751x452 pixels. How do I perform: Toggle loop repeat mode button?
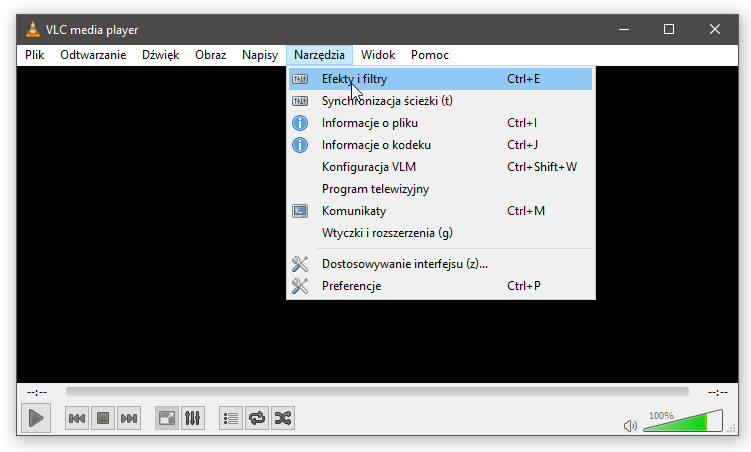[x=257, y=418]
